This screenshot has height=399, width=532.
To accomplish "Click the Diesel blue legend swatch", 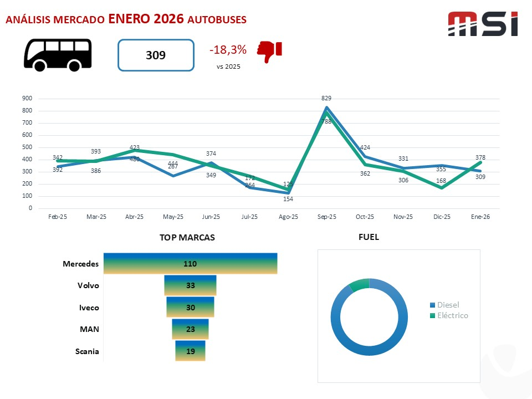I will (433, 305).
